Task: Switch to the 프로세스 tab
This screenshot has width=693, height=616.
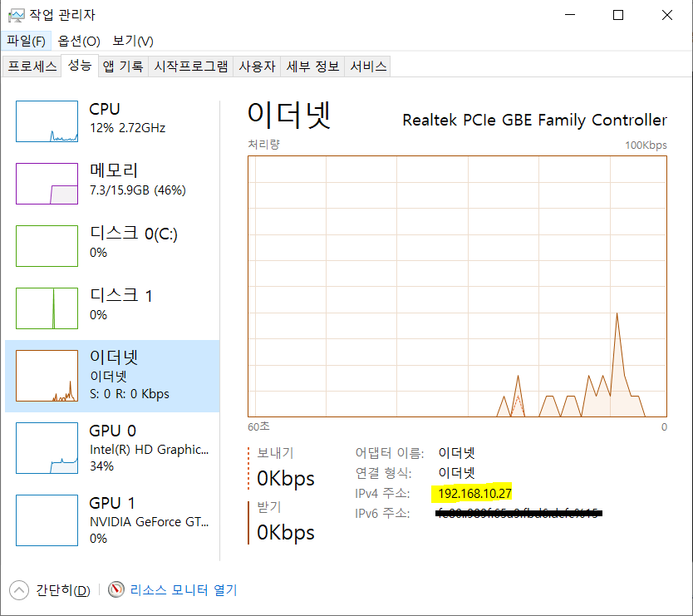Action: coord(32,67)
